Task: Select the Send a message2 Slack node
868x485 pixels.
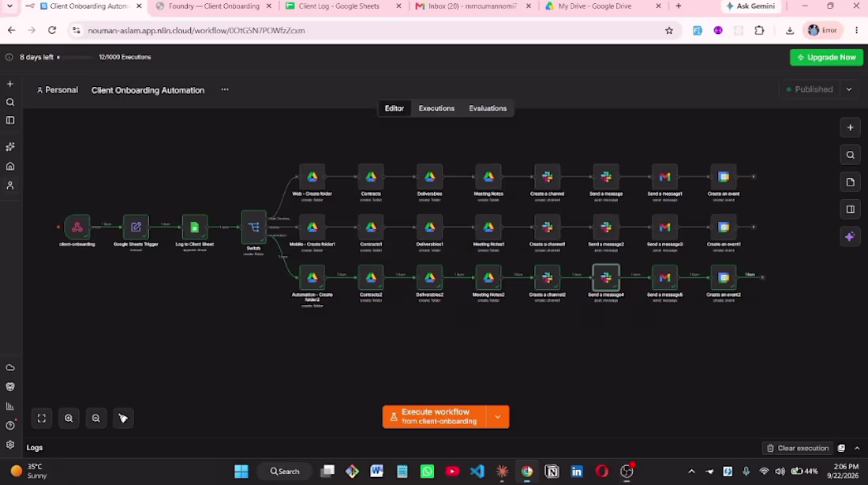Action: [x=606, y=227]
